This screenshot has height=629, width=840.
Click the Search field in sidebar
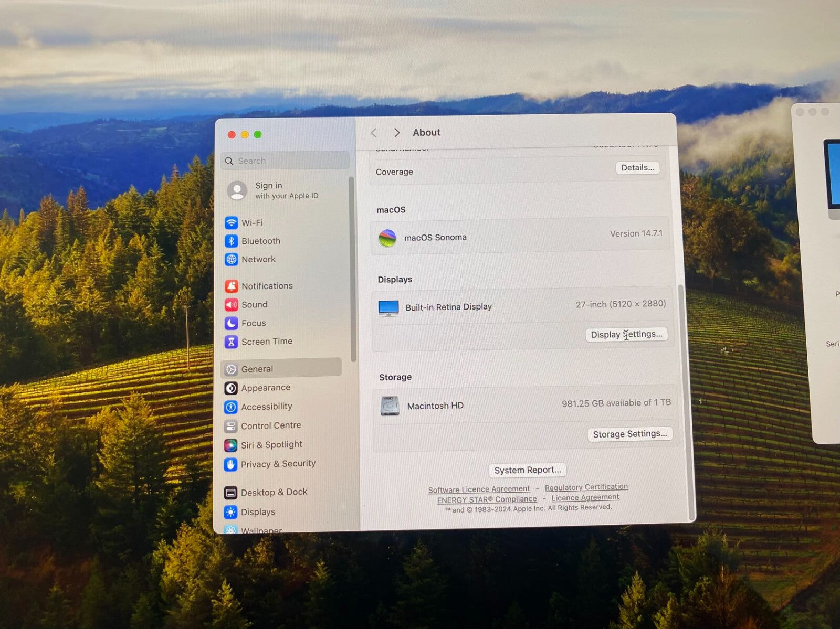pyautogui.click(x=286, y=161)
